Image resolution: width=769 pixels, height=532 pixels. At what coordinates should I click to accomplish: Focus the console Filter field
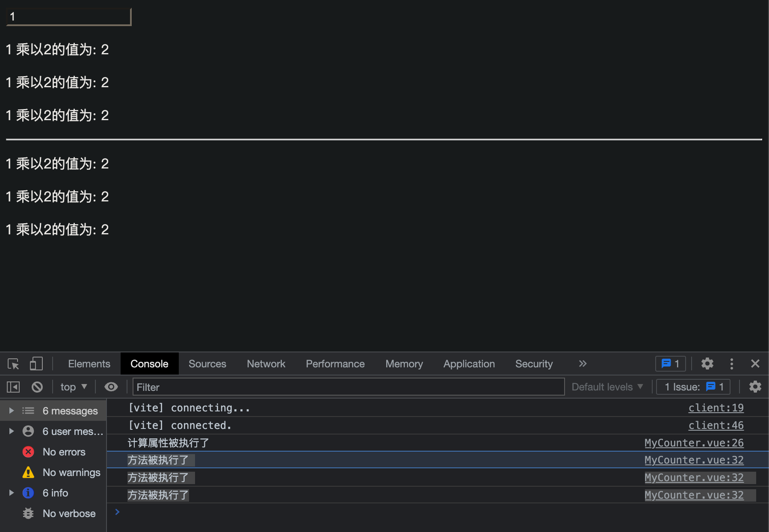coord(349,387)
